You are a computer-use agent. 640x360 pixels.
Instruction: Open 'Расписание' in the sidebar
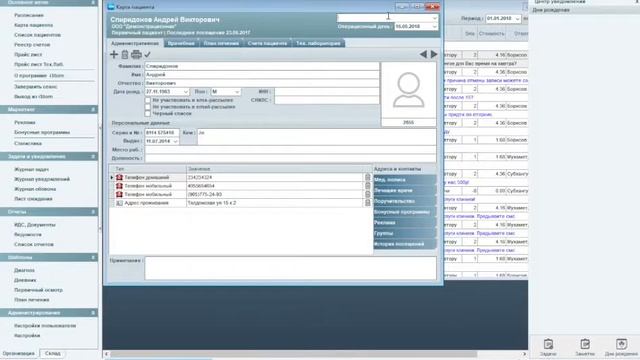tap(29, 15)
